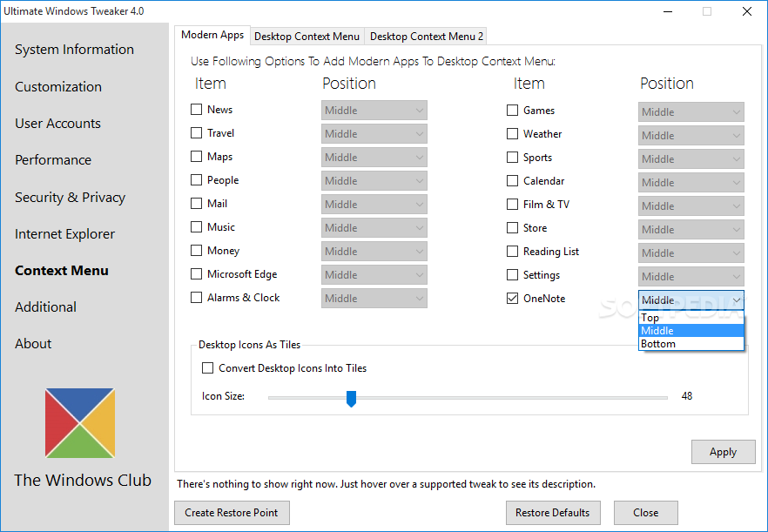
Task: Click the Apply button
Action: pyautogui.click(x=723, y=452)
